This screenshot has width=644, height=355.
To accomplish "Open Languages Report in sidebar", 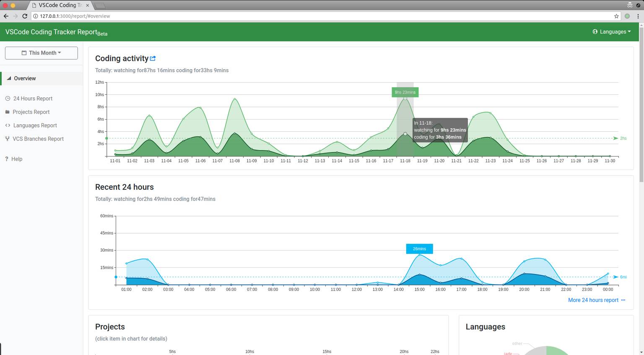I will (35, 125).
